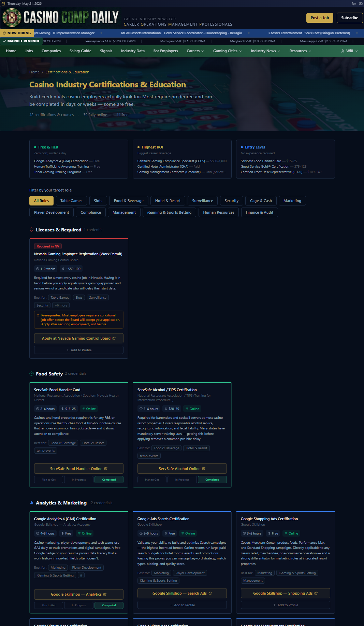
Task: Expand the Careers dropdown menu
Action: (x=195, y=51)
